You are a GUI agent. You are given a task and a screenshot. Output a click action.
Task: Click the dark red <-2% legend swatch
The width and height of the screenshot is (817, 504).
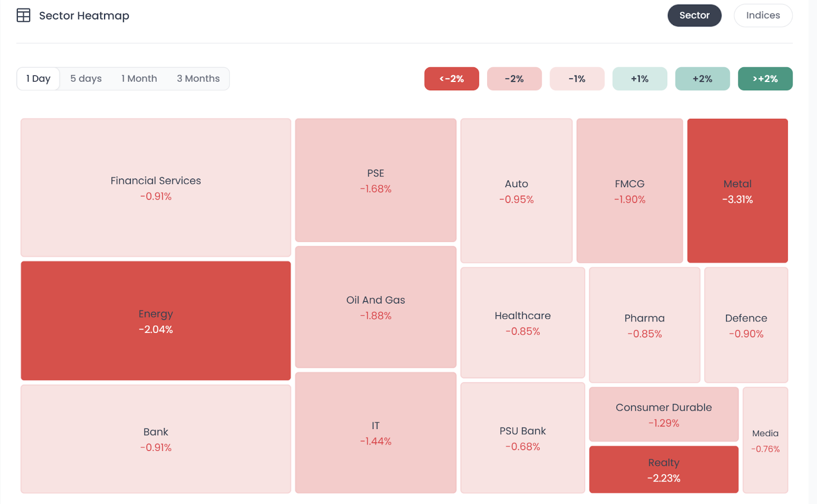point(451,79)
